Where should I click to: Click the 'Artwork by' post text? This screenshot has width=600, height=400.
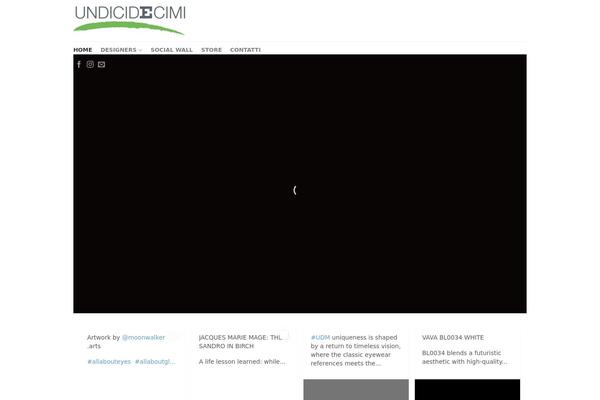click(x=103, y=337)
